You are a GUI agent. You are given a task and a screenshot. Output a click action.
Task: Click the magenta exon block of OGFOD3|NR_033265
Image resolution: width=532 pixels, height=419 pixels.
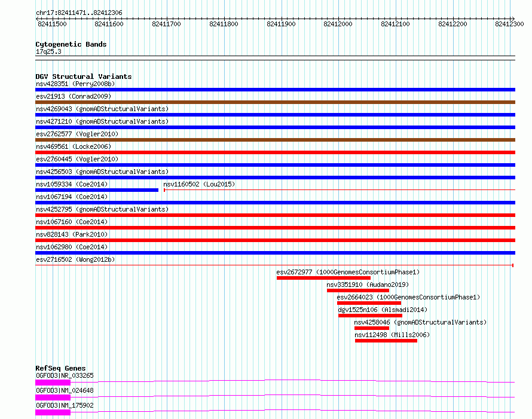click(x=53, y=383)
